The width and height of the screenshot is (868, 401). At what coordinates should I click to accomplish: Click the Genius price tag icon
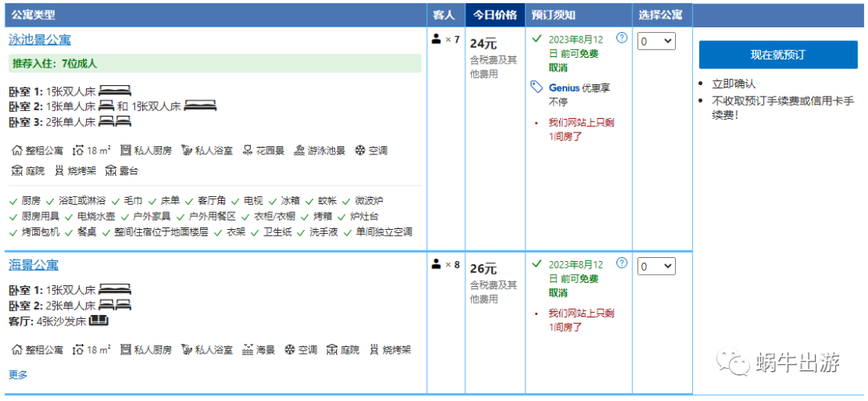click(x=536, y=88)
